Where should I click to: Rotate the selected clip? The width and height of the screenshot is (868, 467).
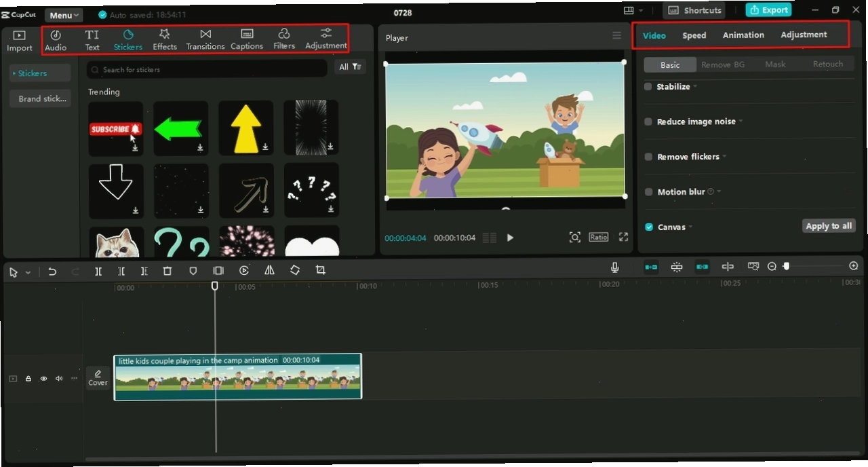click(x=295, y=270)
